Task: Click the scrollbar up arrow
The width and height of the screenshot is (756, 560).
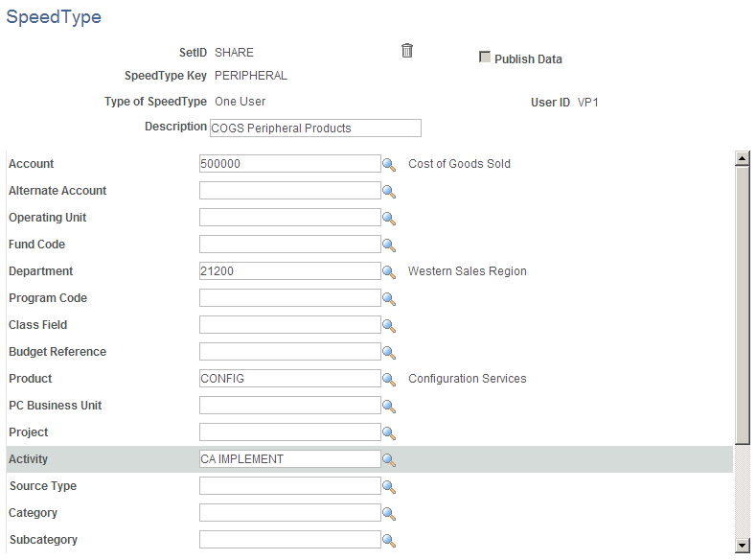Action: click(x=742, y=158)
